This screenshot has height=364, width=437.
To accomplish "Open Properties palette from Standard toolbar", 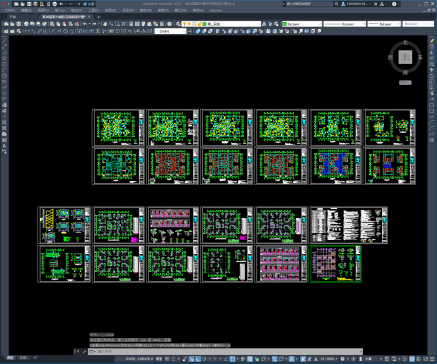I will click(x=131, y=24).
